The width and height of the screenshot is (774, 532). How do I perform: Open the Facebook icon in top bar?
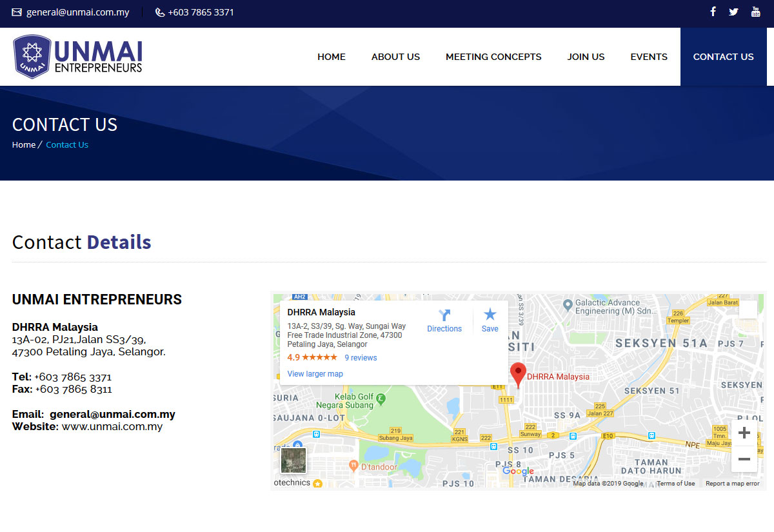(x=713, y=12)
